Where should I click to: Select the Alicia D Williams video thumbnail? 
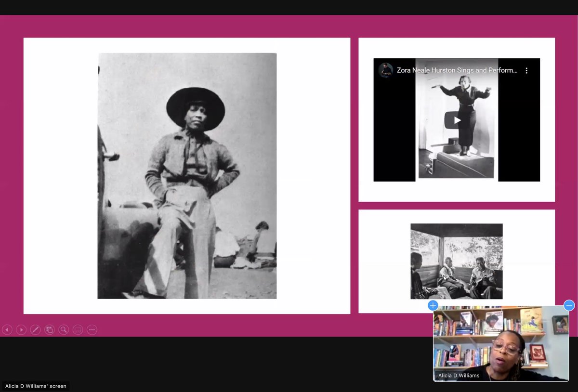[501, 344]
